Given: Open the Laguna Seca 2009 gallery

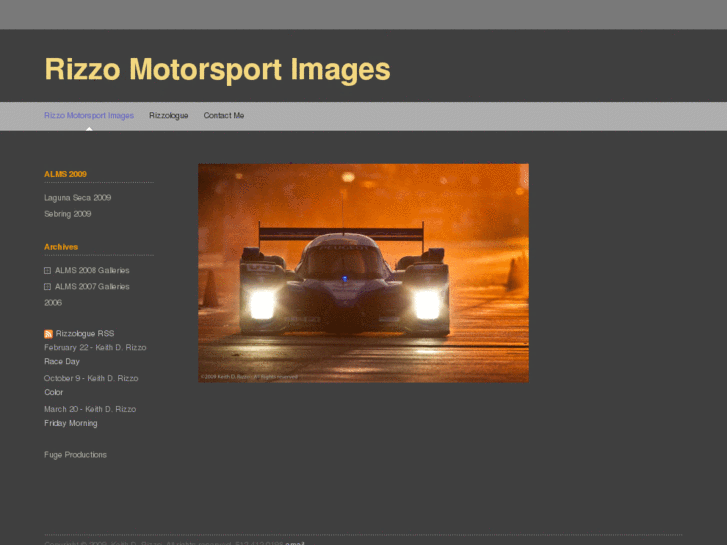Looking at the screenshot, I should (77, 198).
